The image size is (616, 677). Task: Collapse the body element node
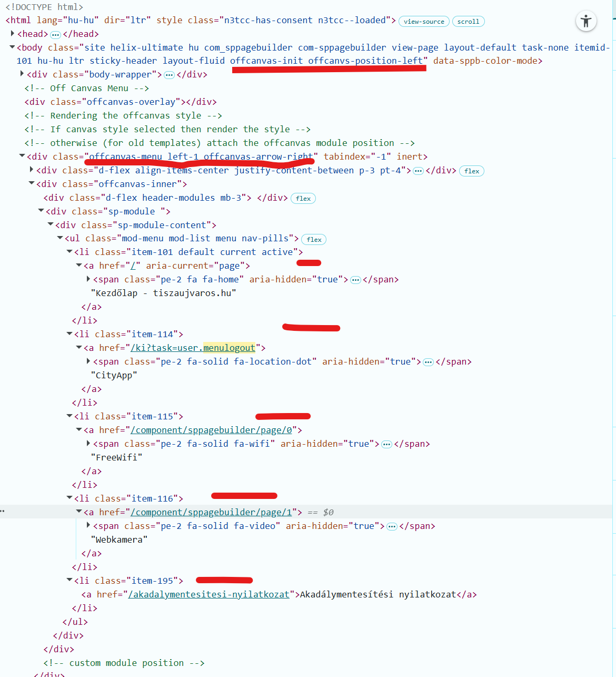tap(12, 47)
